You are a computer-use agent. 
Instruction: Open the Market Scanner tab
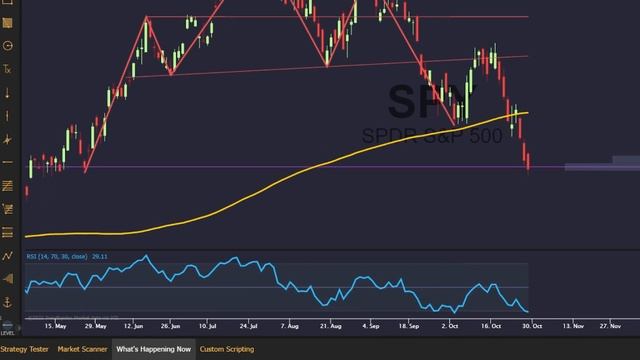pos(82,349)
